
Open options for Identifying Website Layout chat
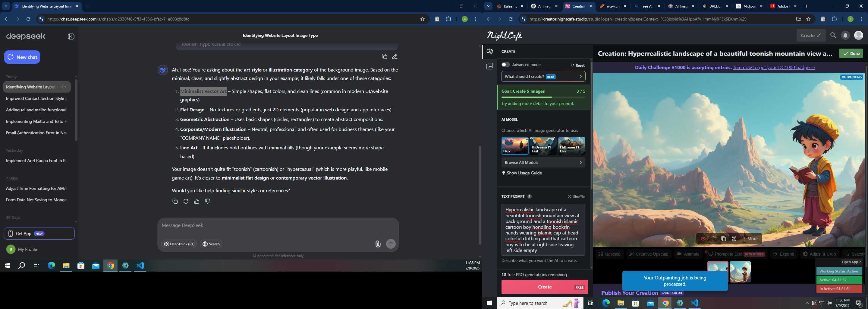[64, 87]
